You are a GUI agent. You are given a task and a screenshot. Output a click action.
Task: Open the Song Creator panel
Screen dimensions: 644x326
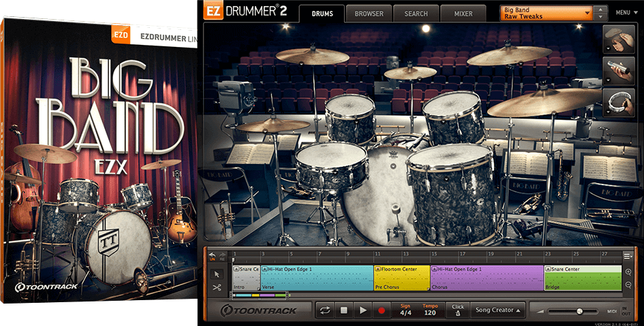point(497,310)
